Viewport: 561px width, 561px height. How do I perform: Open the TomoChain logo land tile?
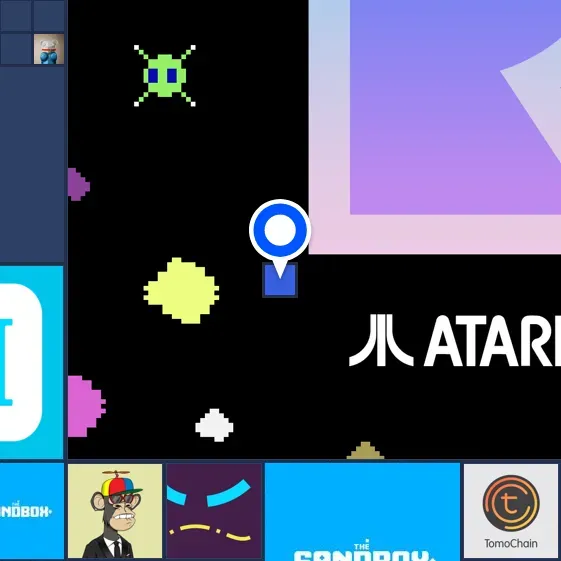[511, 512]
